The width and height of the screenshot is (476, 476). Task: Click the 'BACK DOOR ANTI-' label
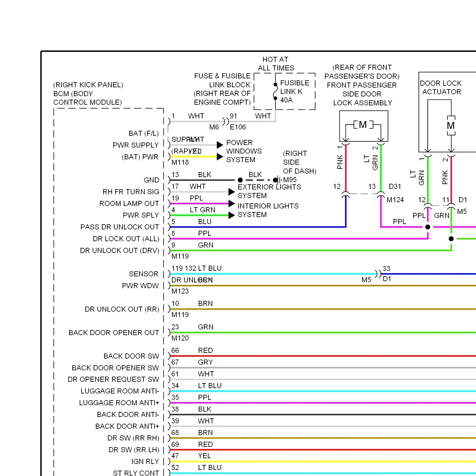click(x=128, y=414)
